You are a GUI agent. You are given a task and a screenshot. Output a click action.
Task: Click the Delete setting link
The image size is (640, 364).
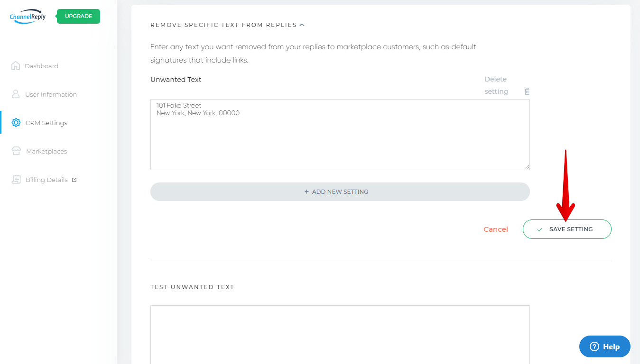point(496,85)
